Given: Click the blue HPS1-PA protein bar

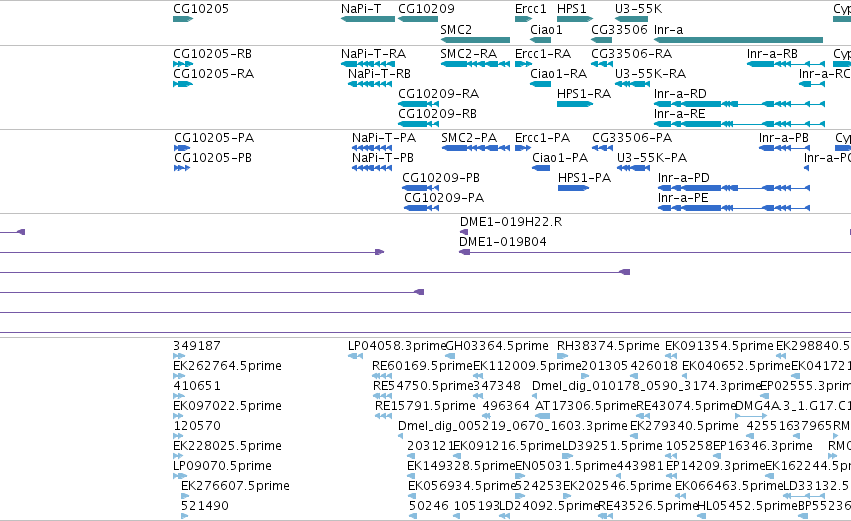Looking at the screenshot, I should click(x=573, y=188).
